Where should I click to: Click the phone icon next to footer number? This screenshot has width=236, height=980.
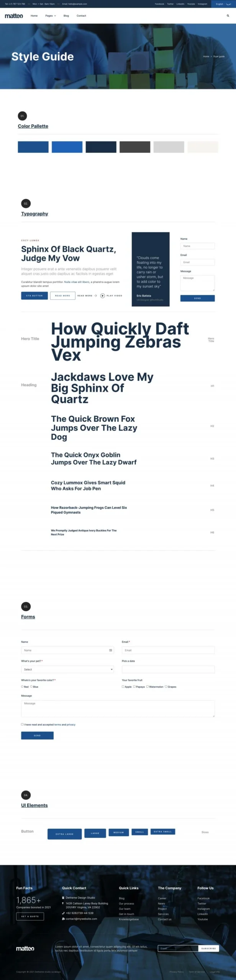pos(63,913)
